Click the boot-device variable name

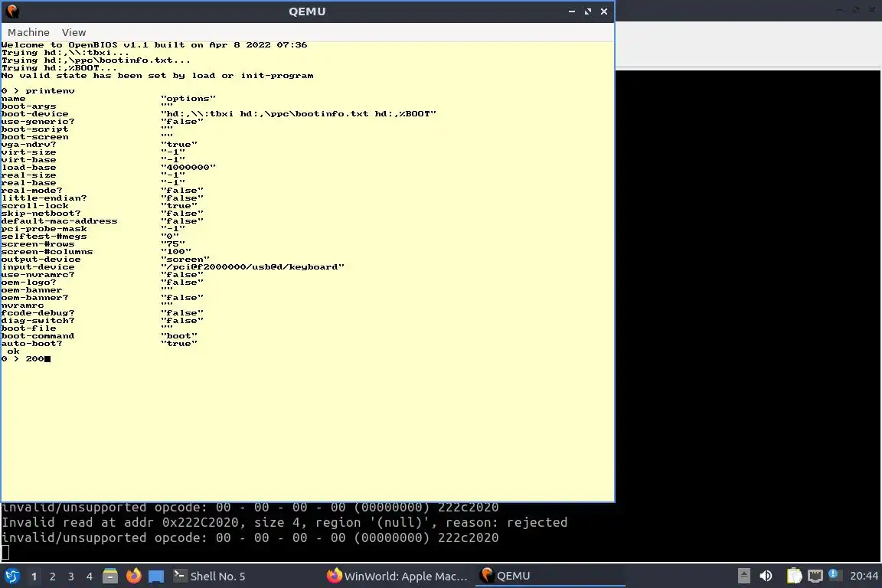coord(35,113)
